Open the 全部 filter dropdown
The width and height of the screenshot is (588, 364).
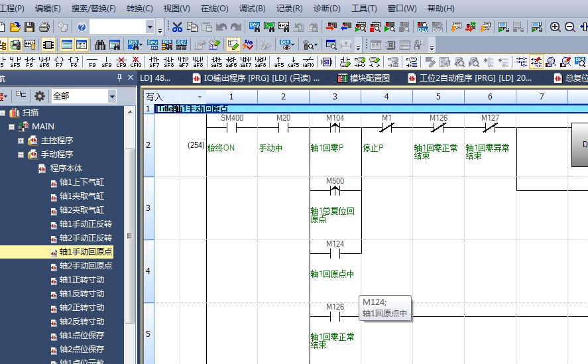[111, 96]
